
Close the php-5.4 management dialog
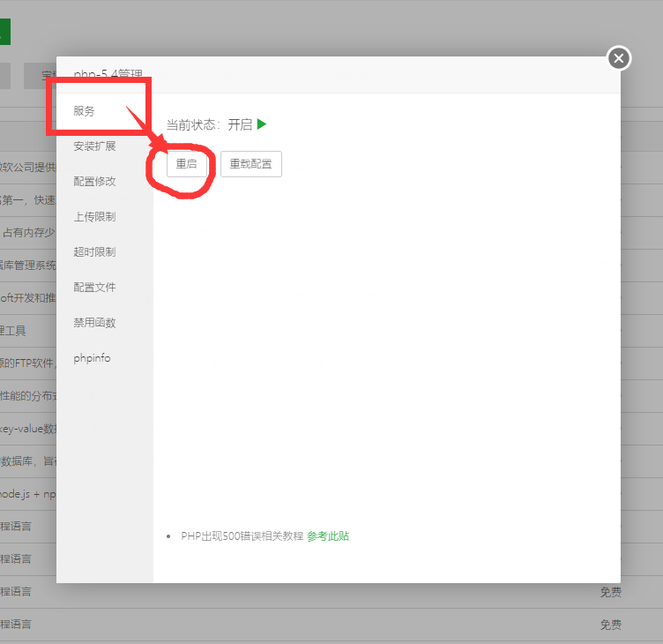pos(619,58)
